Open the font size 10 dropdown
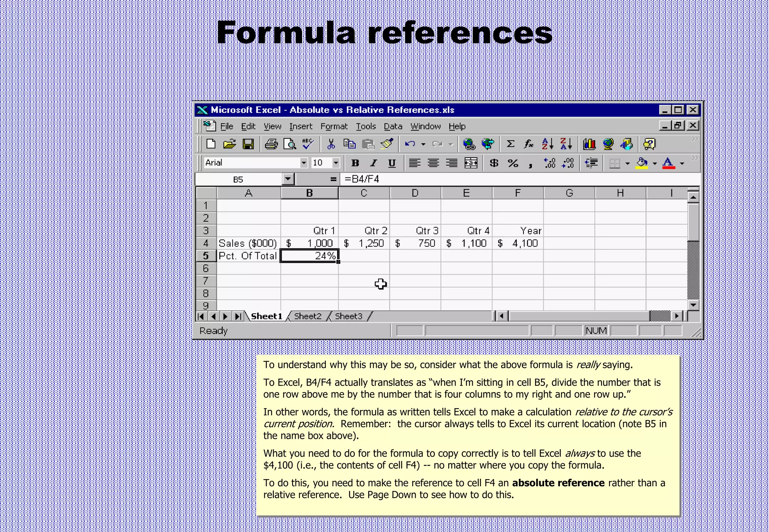This screenshot has width=769, height=532. pyautogui.click(x=336, y=163)
